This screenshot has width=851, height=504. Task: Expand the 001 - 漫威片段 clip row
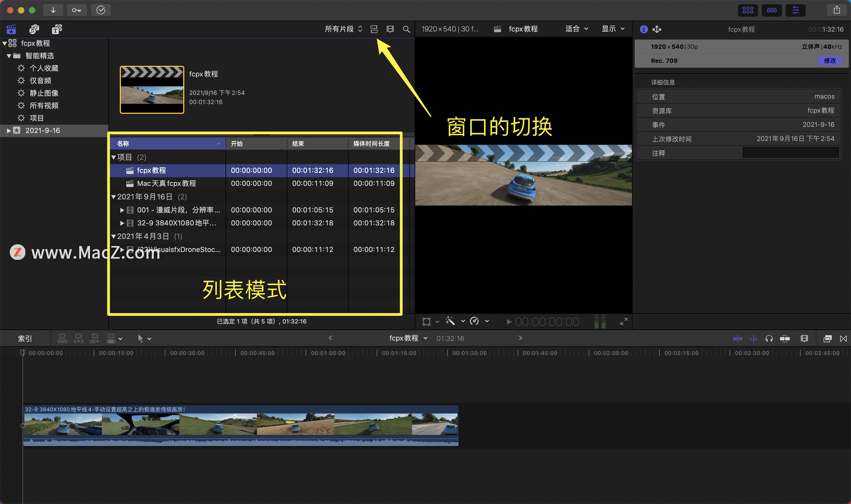(122, 210)
